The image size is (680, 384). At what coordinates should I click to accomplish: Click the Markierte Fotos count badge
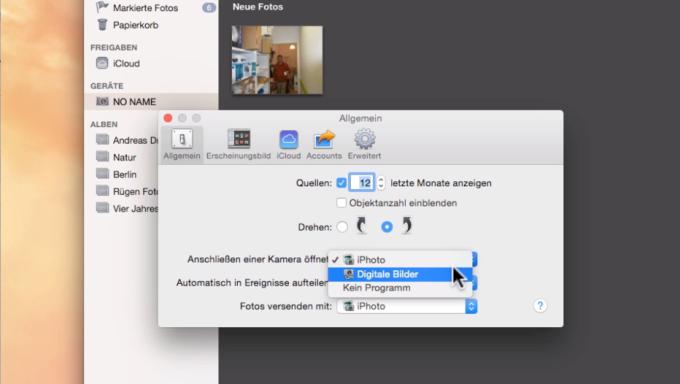coord(209,8)
